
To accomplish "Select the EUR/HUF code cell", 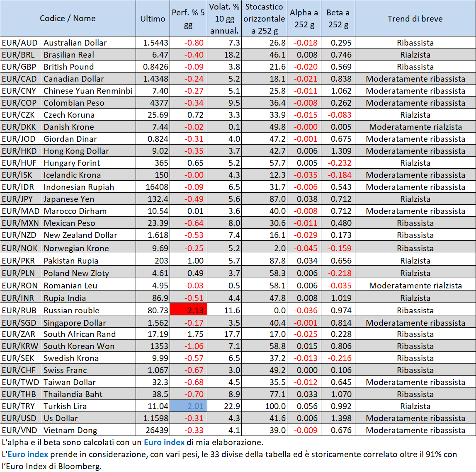I will 21,163.
